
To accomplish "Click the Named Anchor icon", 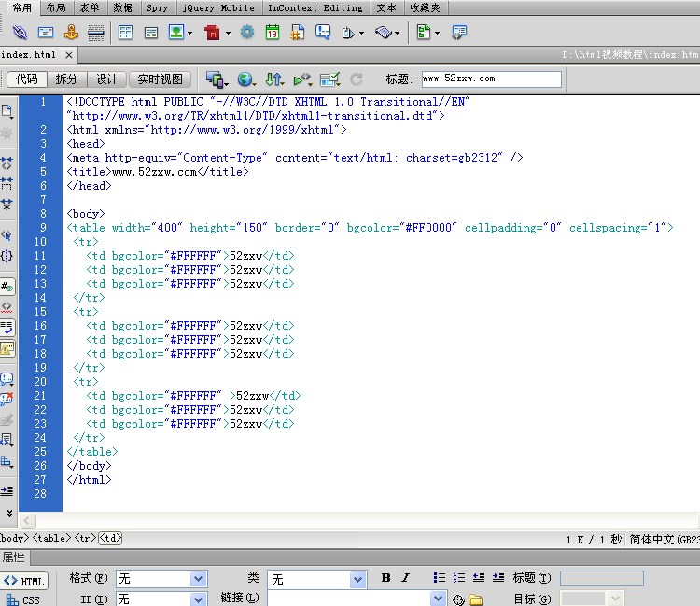I will (71, 33).
